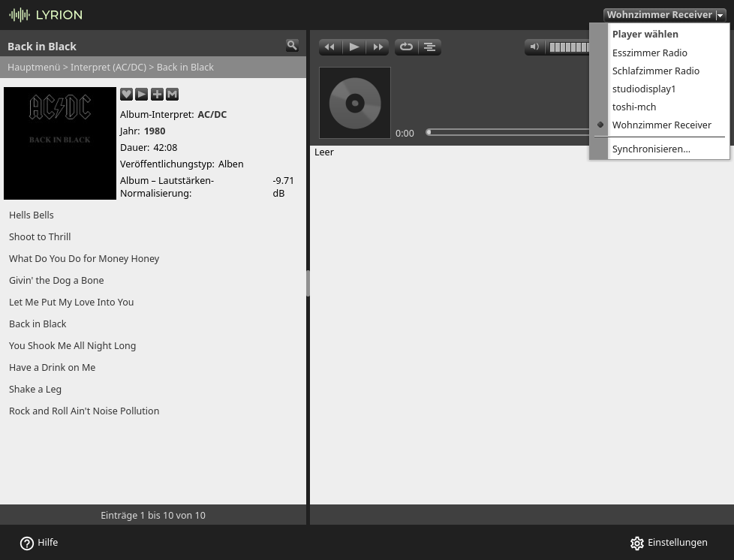
Task: Add album to playlist with plus icon
Action: coord(158,94)
